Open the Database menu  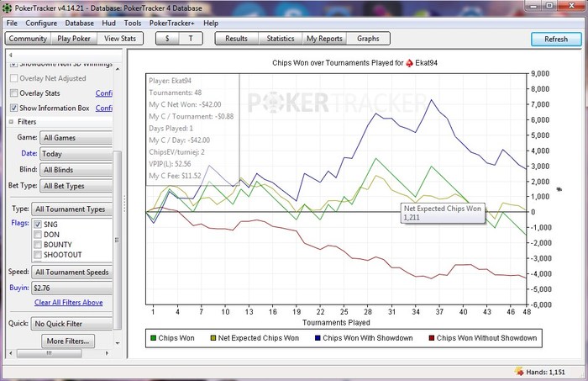click(80, 24)
